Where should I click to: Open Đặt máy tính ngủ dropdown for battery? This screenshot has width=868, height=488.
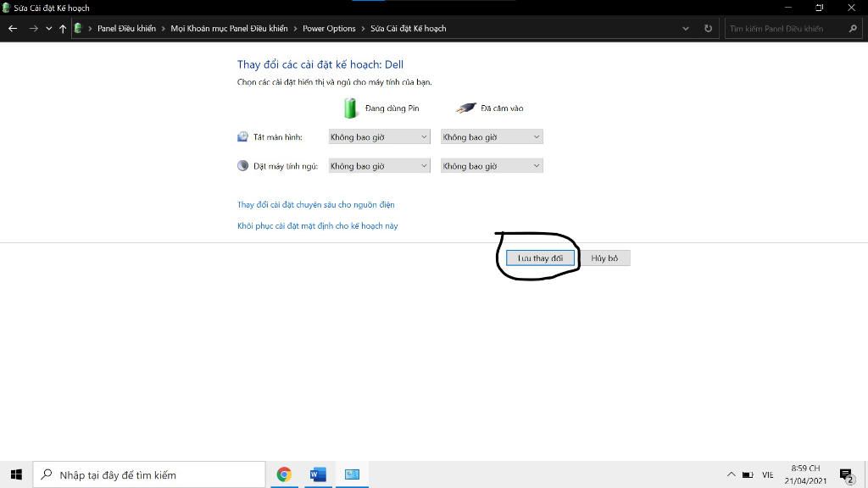click(x=379, y=165)
